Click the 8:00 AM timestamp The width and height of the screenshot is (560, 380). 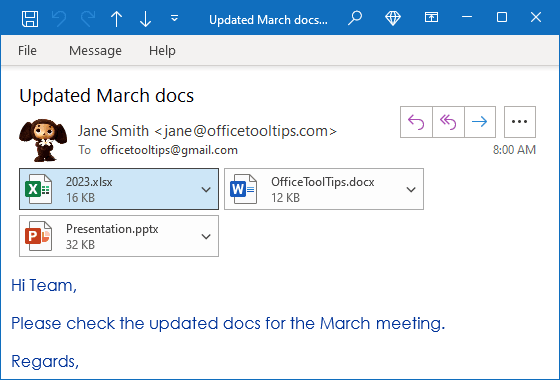pos(514,150)
